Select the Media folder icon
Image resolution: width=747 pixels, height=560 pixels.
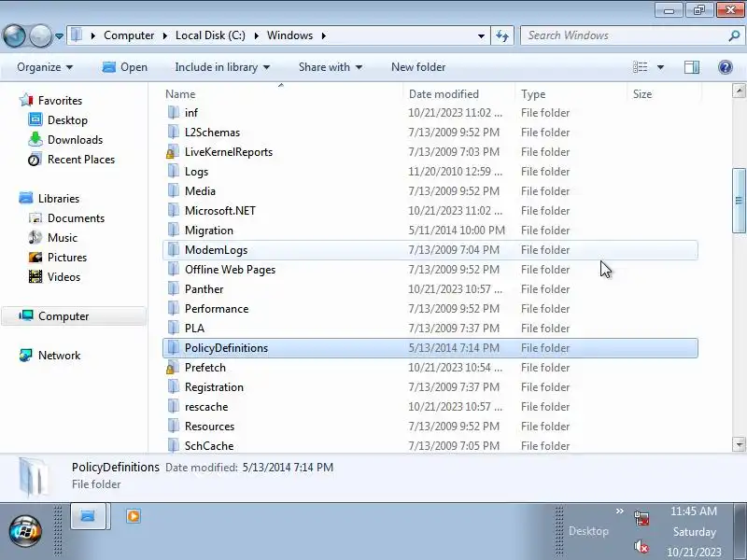point(174,191)
